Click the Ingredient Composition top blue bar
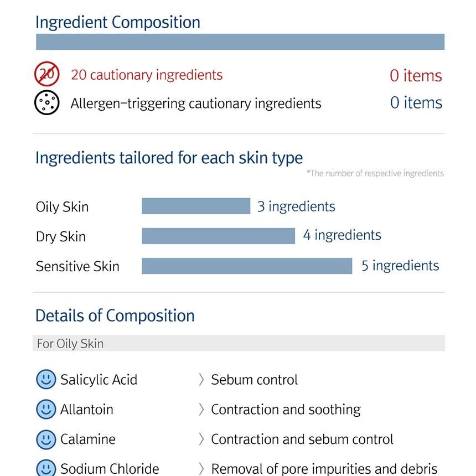This screenshot has height=476, width=476. 240,42
